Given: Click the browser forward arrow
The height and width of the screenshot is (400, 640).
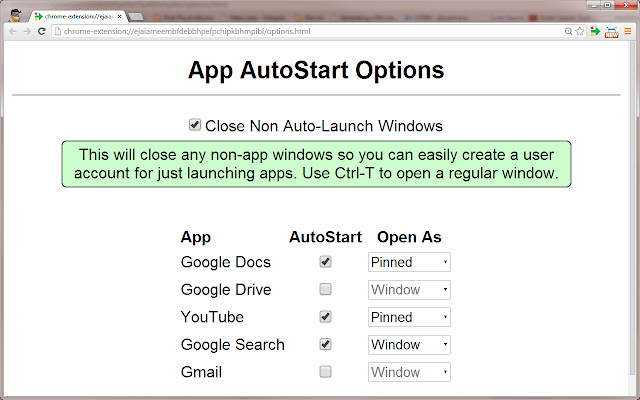Looking at the screenshot, I should [27, 31].
